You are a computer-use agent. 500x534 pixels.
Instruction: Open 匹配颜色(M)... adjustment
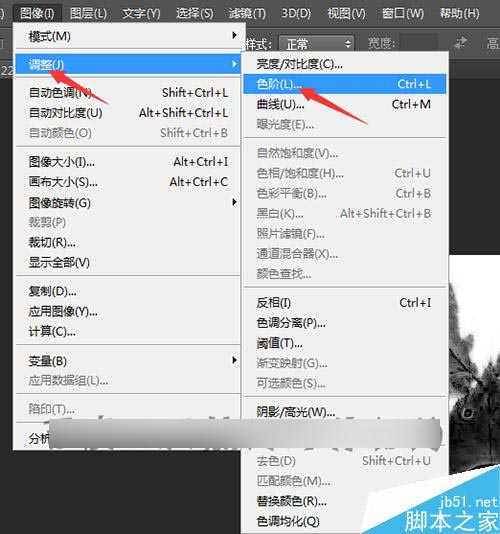pyautogui.click(x=345, y=481)
